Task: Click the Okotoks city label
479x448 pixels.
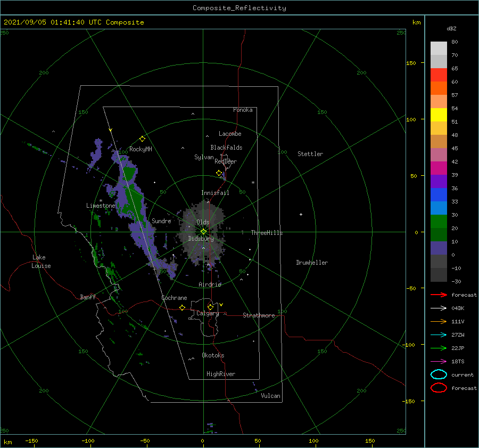Action: [213, 355]
